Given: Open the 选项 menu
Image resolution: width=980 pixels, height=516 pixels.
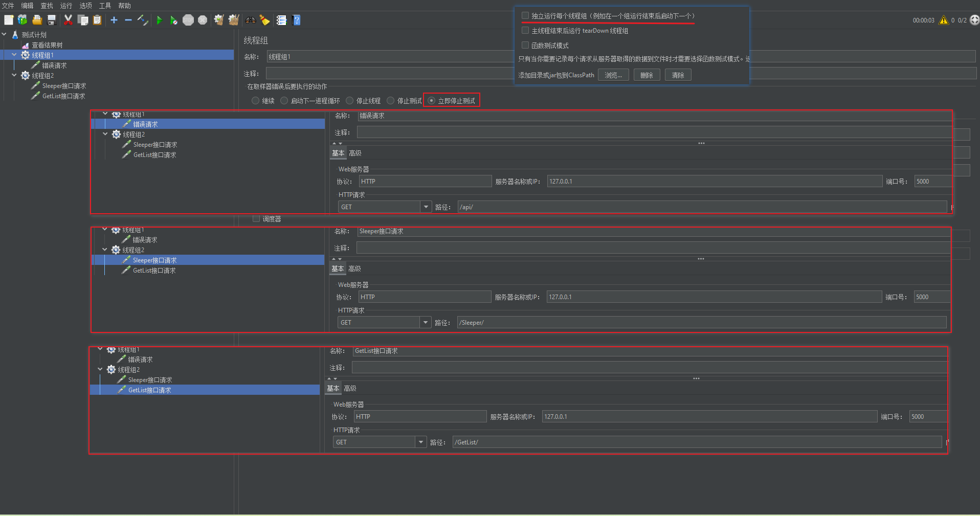Looking at the screenshot, I should [x=85, y=6].
